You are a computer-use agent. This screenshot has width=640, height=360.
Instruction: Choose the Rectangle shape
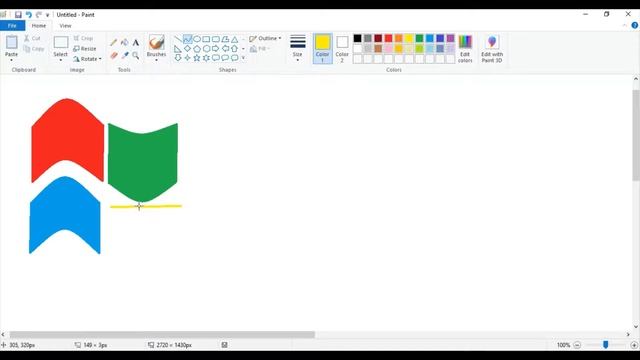point(206,39)
